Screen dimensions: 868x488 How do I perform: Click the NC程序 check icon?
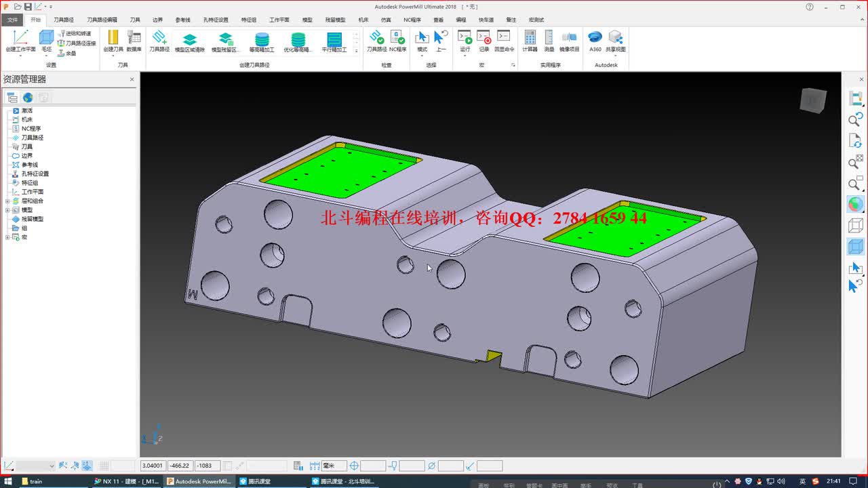(x=397, y=38)
